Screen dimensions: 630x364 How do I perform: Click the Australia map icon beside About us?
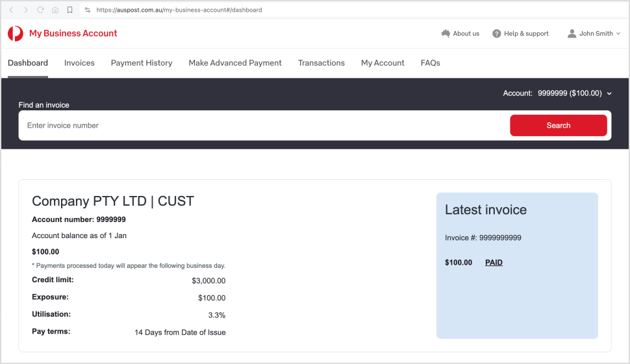446,33
